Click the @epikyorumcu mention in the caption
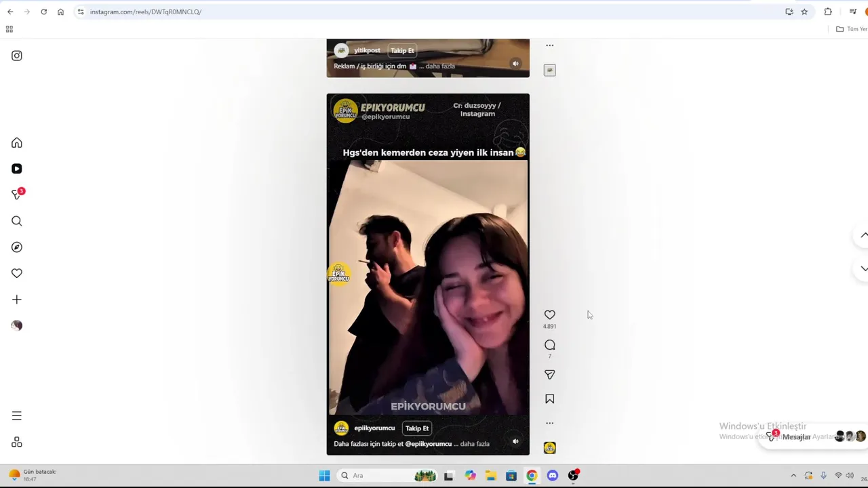868x488 pixels. click(x=429, y=444)
